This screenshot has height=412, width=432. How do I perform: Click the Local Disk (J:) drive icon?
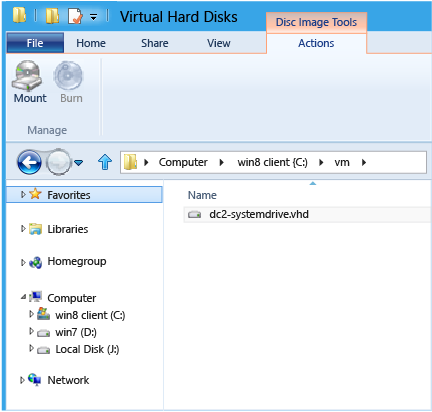[x=43, y=350]
